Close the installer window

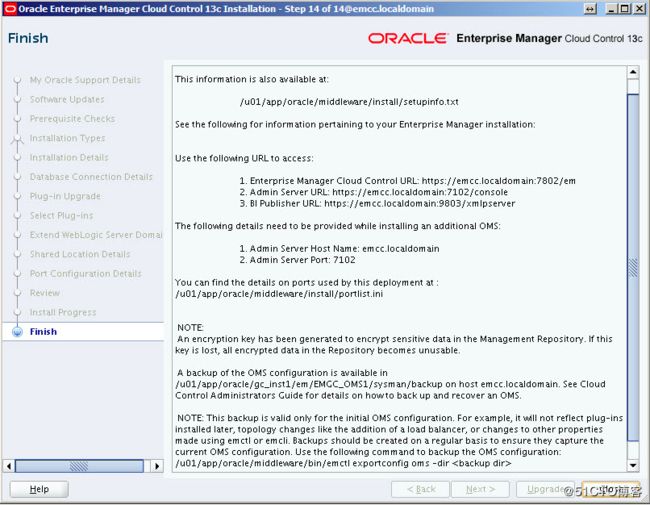coord(640,9)
